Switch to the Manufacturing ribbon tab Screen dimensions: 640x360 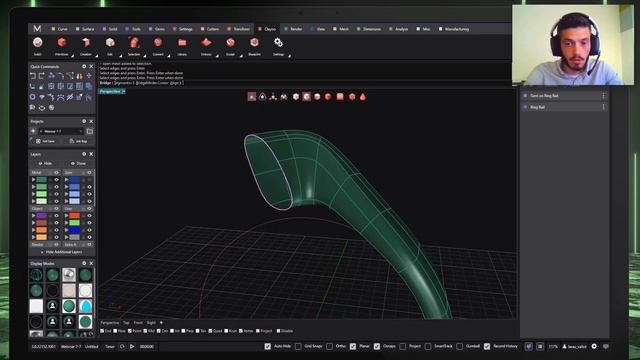click(453, 29)
